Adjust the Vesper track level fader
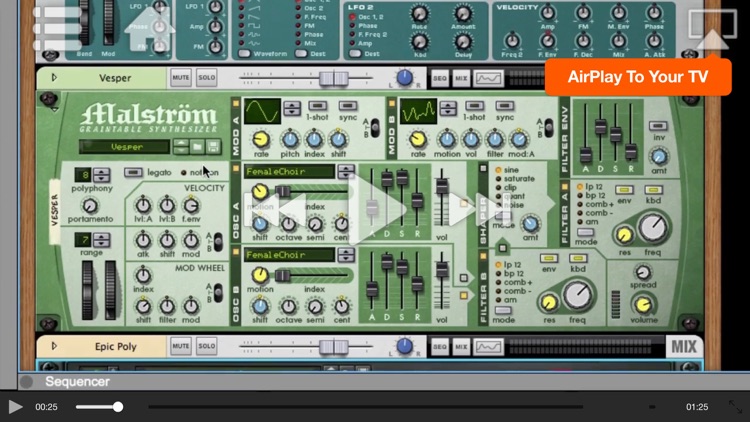The height and width of the screenshot is (422, 750). pyautogui.click(x=333, y=78)
